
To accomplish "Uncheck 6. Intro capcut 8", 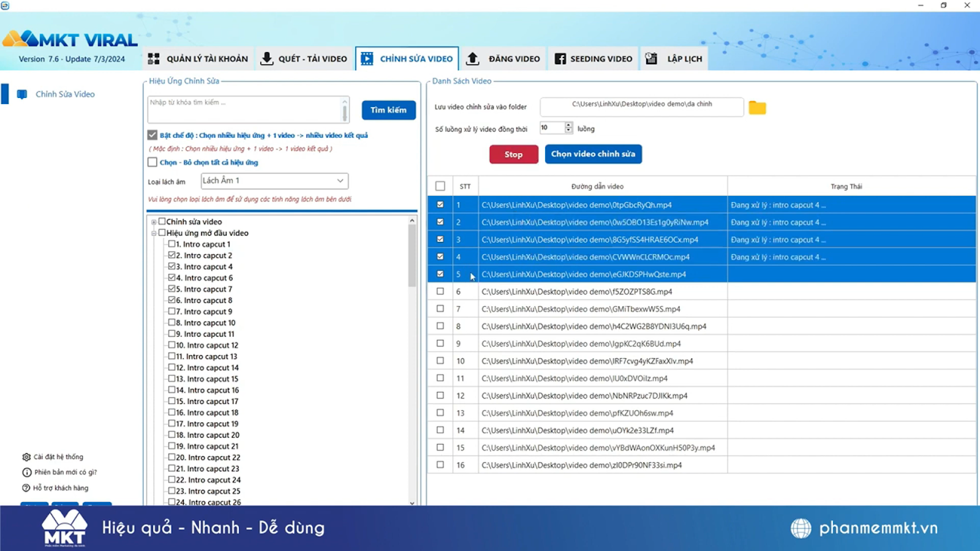I will click(172, 300).
